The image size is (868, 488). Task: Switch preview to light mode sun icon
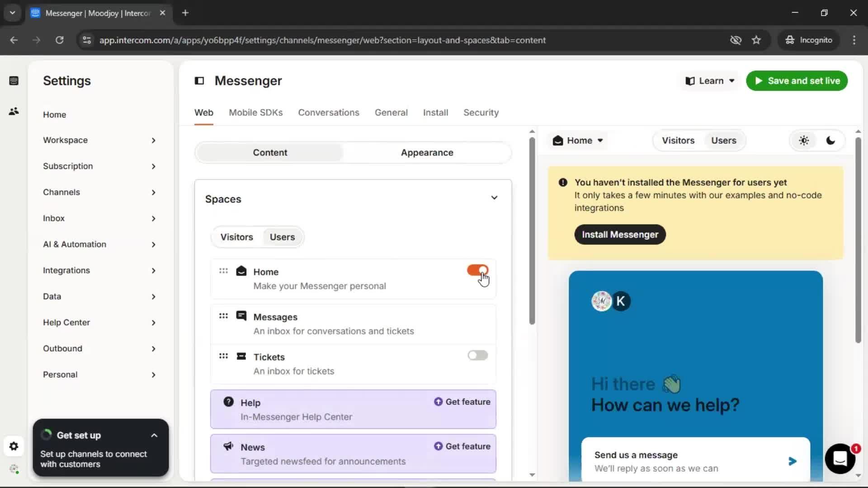pos(804,141)
